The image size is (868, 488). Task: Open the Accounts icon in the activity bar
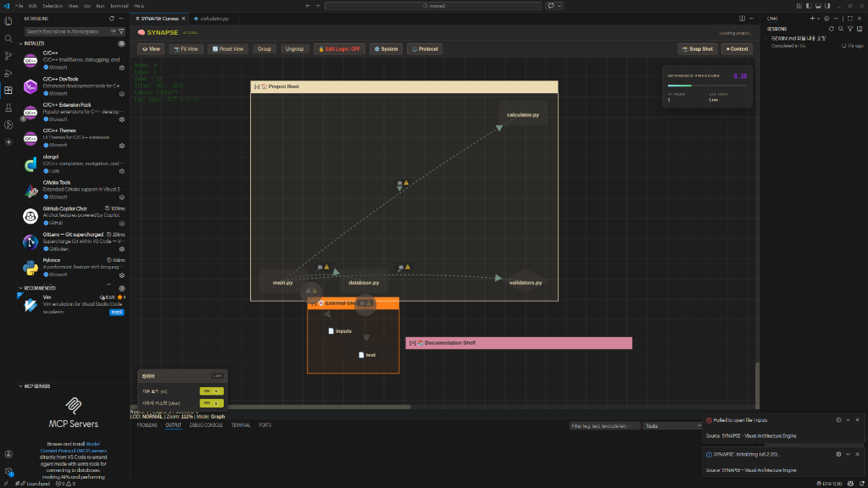8,454
